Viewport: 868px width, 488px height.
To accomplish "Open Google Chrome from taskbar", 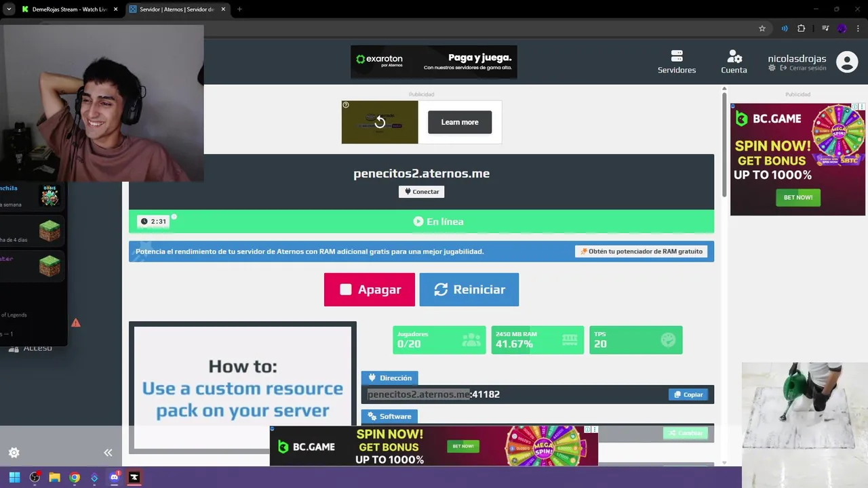I will point(75,477).
